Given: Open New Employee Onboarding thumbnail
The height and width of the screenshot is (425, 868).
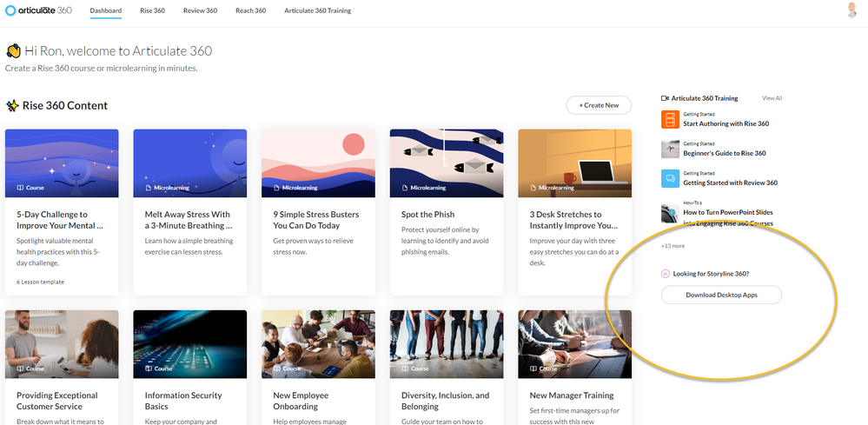Looking at the screenshot, I should 318,344.
